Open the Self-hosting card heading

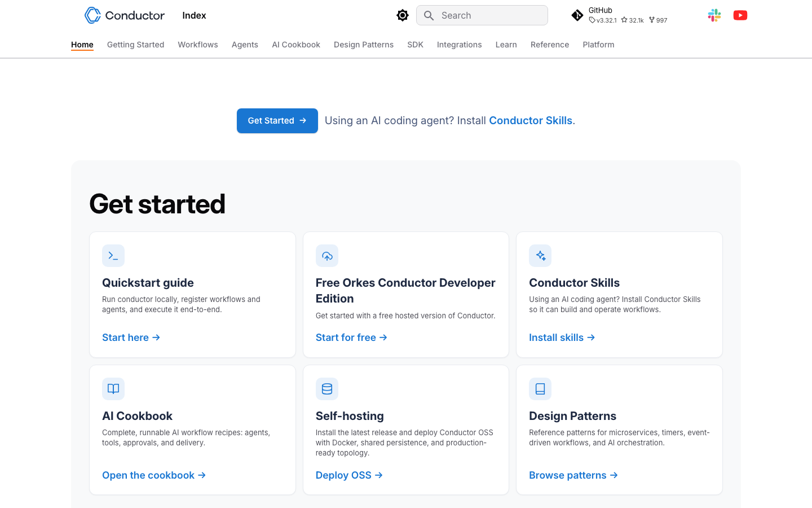pyautogui.click(x=350, y=416)
